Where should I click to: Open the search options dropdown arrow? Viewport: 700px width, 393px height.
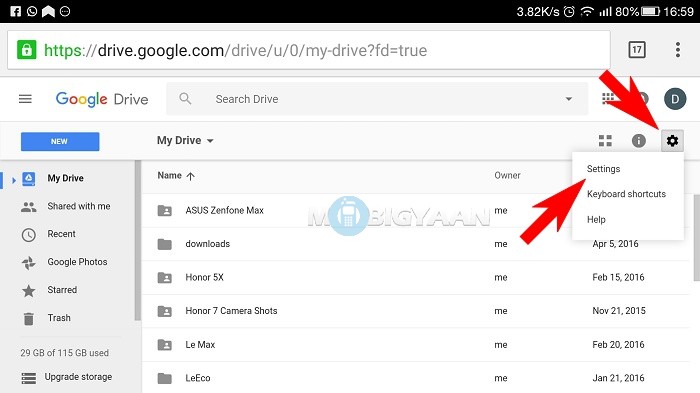click(569, 99)
